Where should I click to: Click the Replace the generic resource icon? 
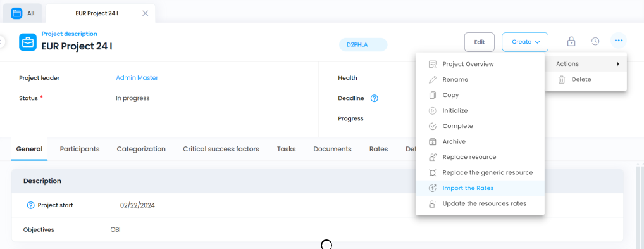tap(432, 172)
